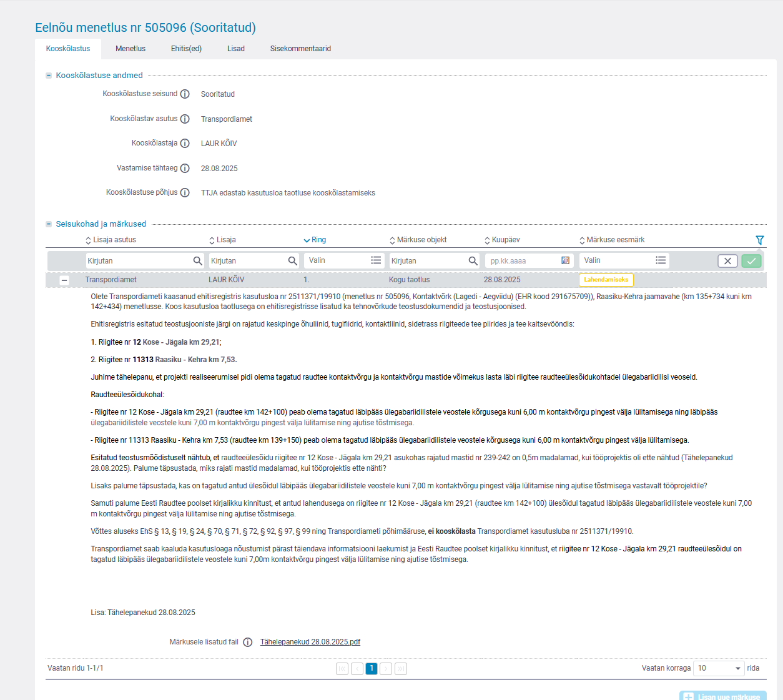Open list icon in Ring filter
This screenshot has height=700, width=783.
[x=376, y=260]
